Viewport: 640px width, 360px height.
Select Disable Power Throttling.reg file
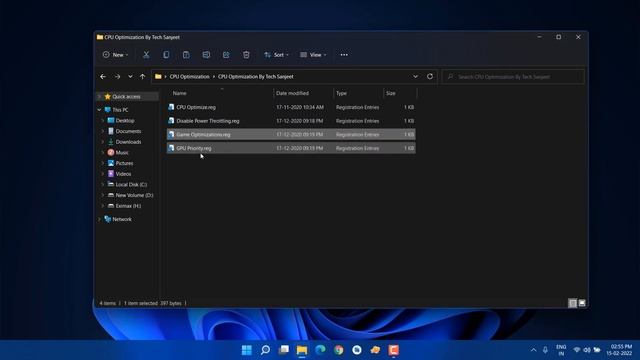(291, 121)
